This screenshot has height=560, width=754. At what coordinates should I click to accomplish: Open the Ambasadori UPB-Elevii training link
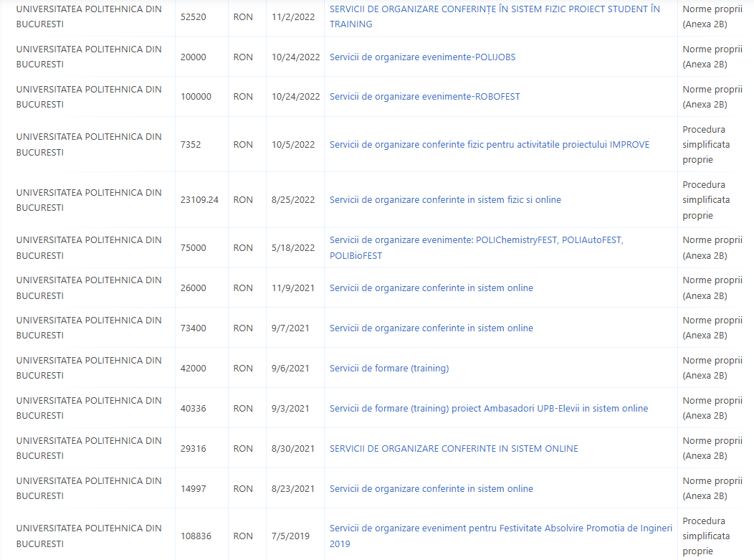pyautogui.click(x=489, y=409)
